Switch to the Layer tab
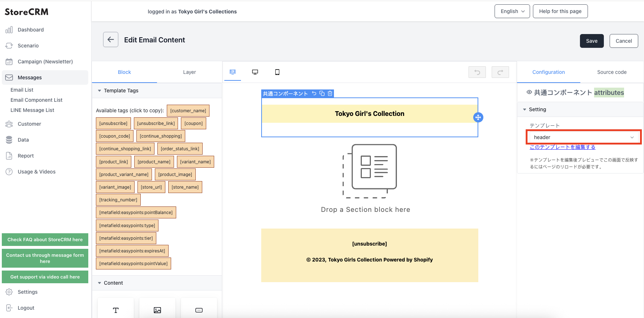 coord(190,72)
